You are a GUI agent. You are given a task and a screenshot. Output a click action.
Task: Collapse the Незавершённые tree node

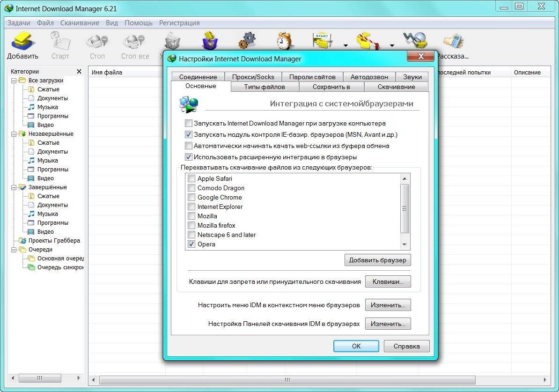click(x=14, y=134)
